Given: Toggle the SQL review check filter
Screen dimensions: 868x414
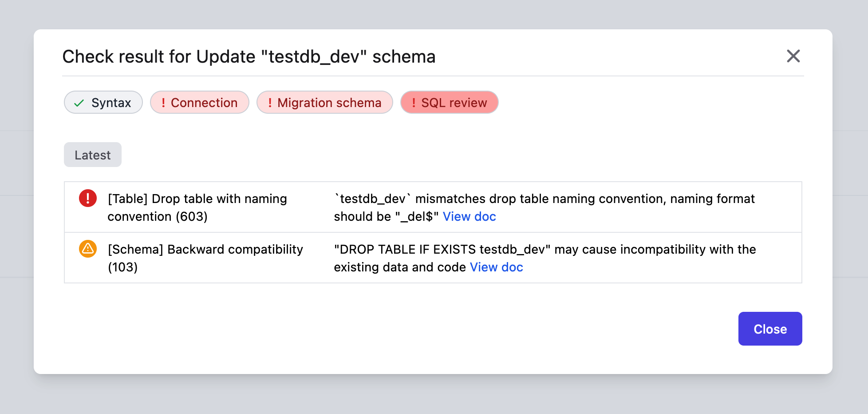Looking at the screenshot, I should click(x=449, y=103).
